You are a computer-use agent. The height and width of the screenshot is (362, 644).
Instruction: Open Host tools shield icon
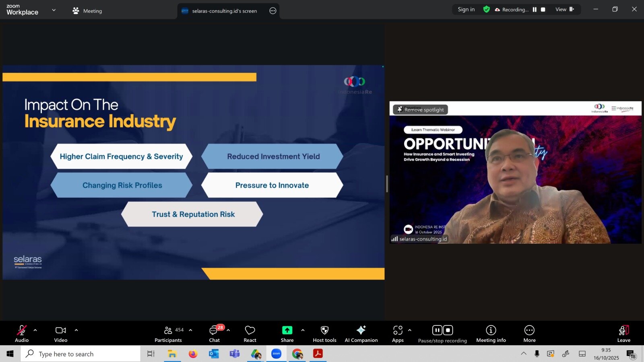[324, 334]
